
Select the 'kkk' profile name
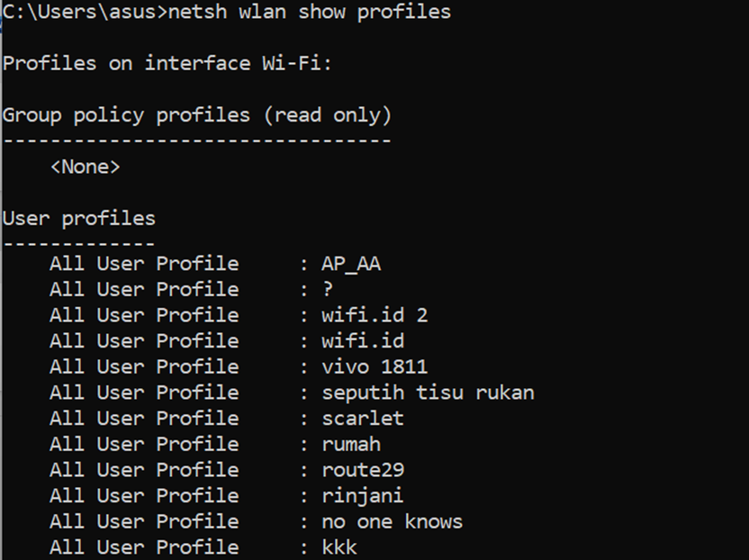coord(339,547)
